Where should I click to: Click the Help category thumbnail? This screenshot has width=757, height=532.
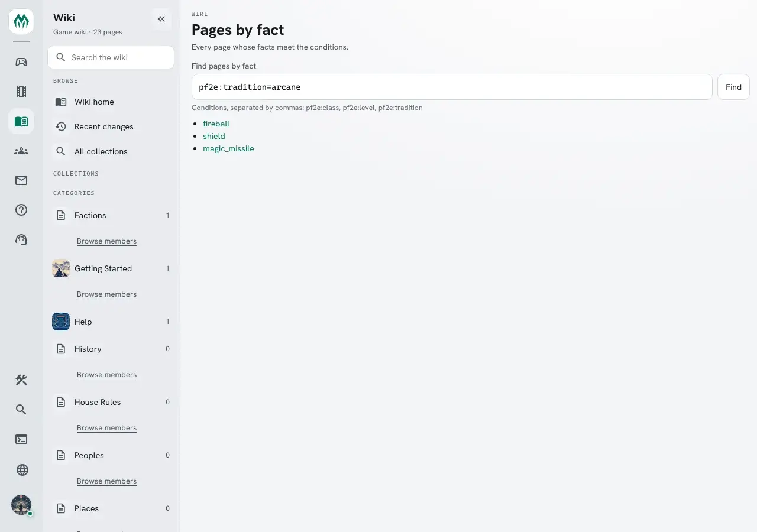click(61, 322)
